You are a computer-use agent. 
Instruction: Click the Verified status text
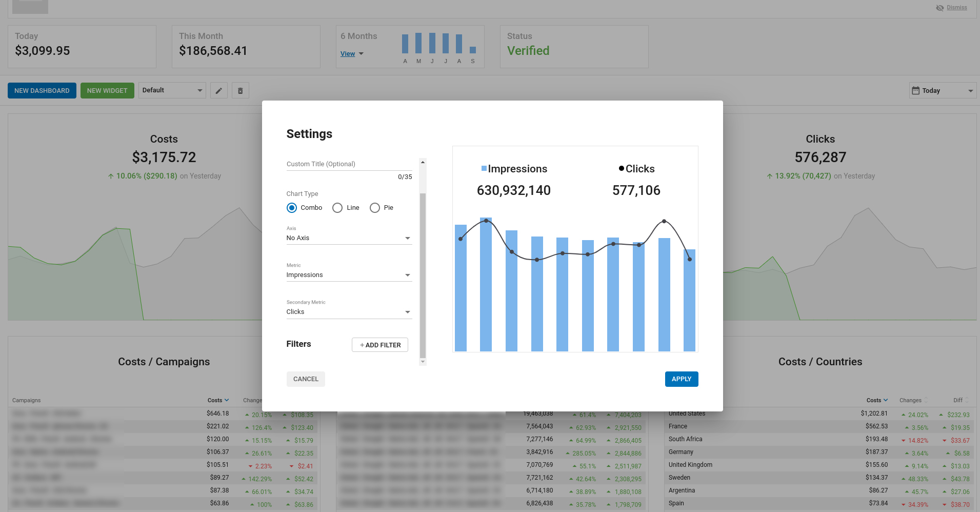coord(528,51)
